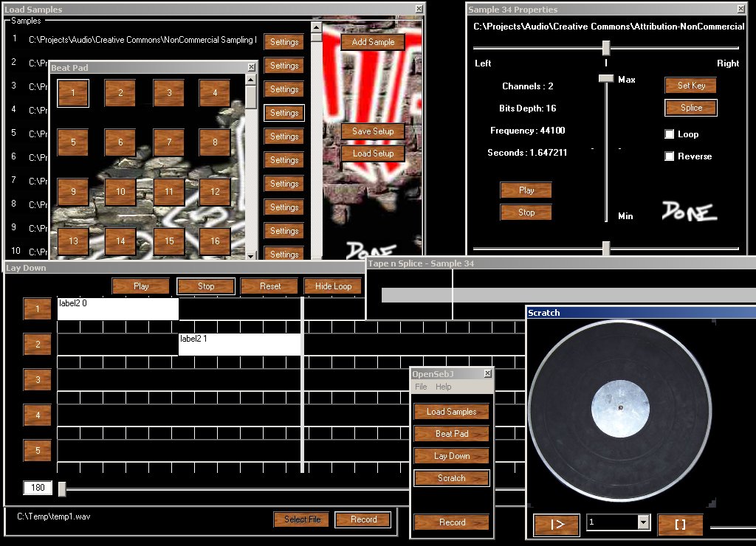Trigger beat pad number 7
The image size is (756, 546).
[x=169, y=142]
